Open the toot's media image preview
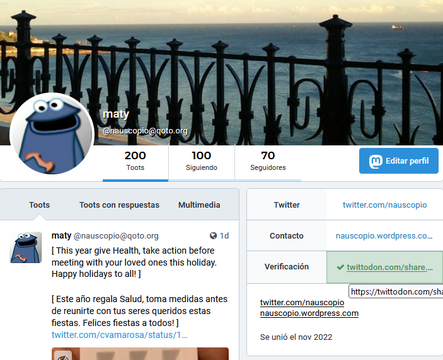Viewport: 443px width, 360px height. [140, 354]
